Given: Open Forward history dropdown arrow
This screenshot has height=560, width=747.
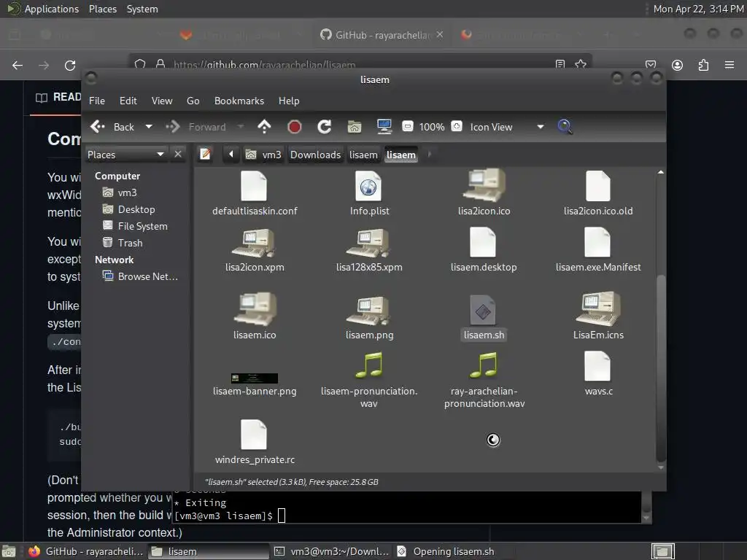Looking at the screenshot, I should tap(241, 127).
